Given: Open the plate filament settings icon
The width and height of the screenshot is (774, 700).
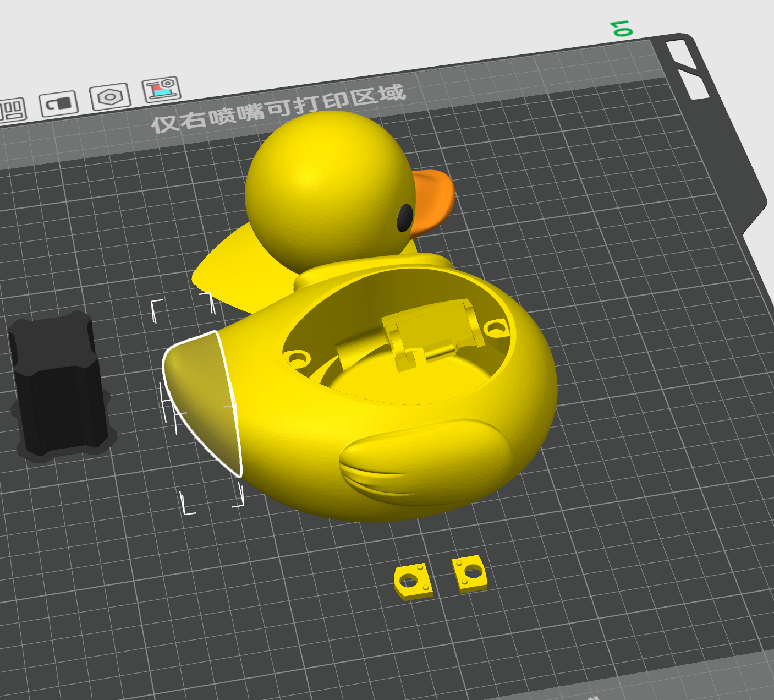Looking at the screenshot, I should point(161,90).
